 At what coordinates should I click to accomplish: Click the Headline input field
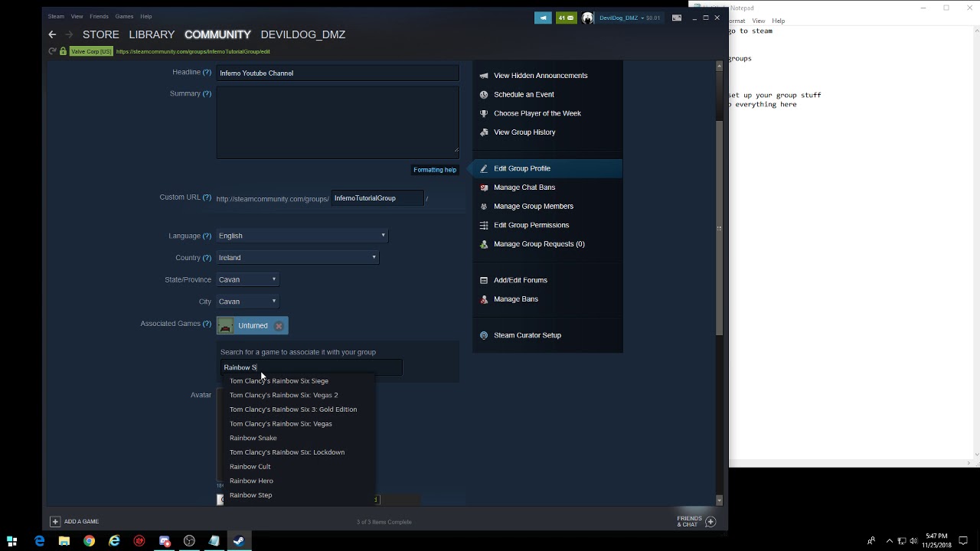[338, 73]
